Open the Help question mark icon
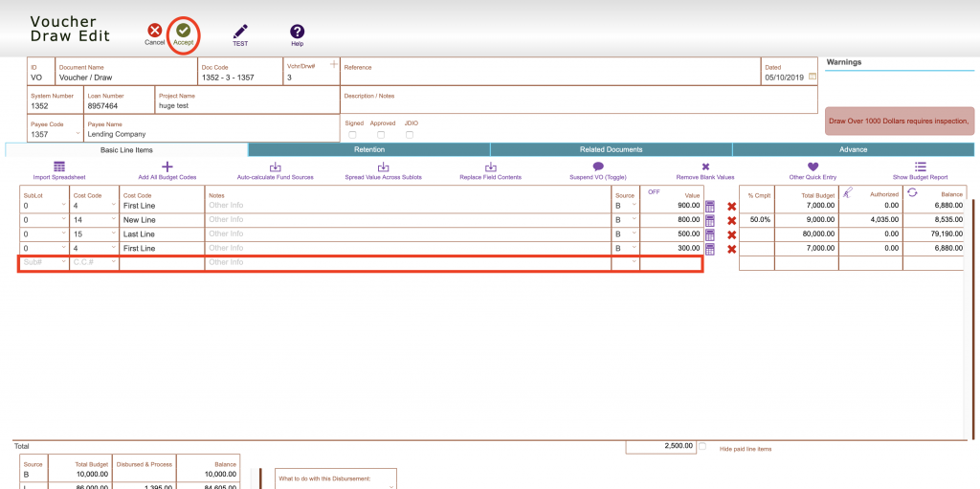Viewport: 980px width, 489px height. (297, 32)
